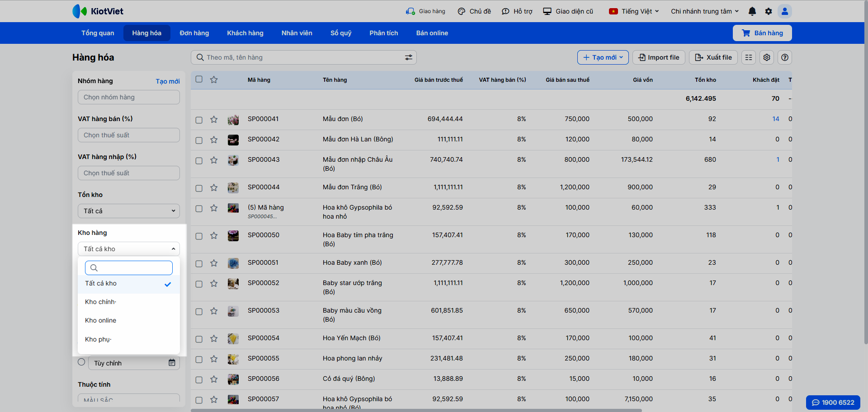The width and height of the screenshot is (868, 412).
Task: Open the Tồn kho Tất cả dropdown
Action: click(128, 211)
